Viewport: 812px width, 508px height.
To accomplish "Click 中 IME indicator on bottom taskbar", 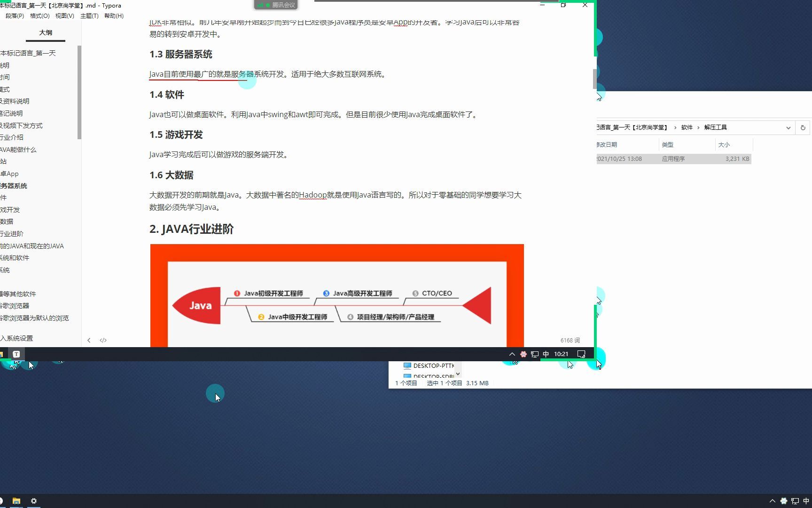I will [806, 501].
